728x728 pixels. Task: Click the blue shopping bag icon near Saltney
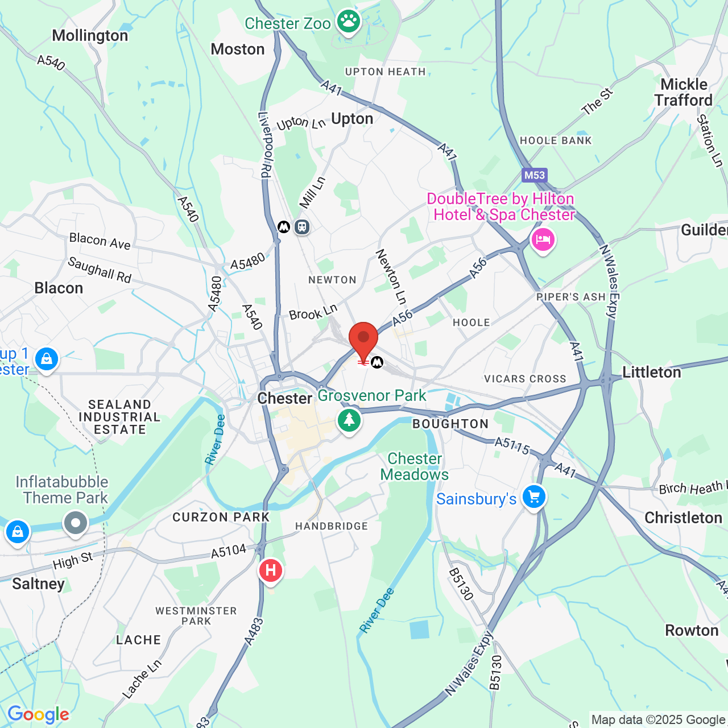[x=18, y=533]
